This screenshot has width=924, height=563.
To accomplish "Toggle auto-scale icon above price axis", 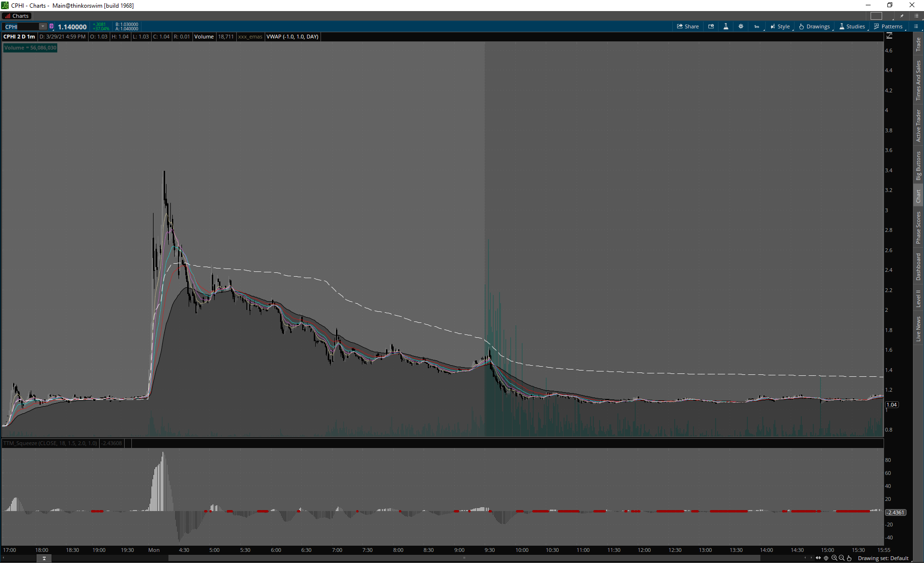I will point(889,36).
